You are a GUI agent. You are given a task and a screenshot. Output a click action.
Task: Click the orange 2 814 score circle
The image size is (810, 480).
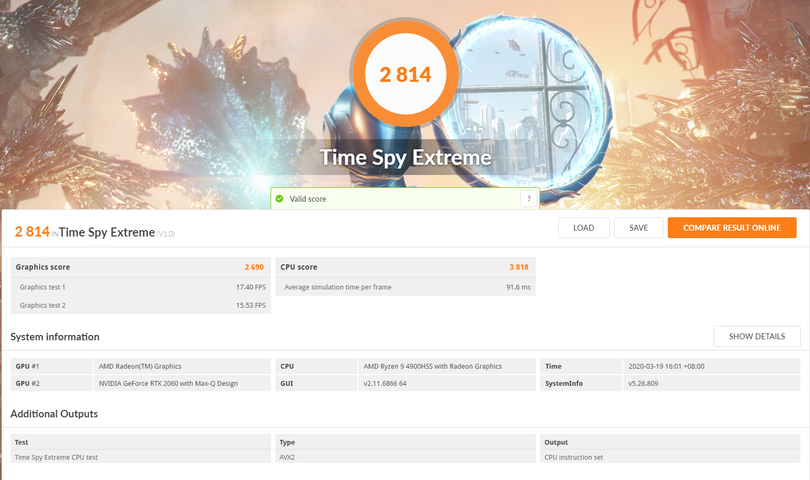(x=405, y=74)
